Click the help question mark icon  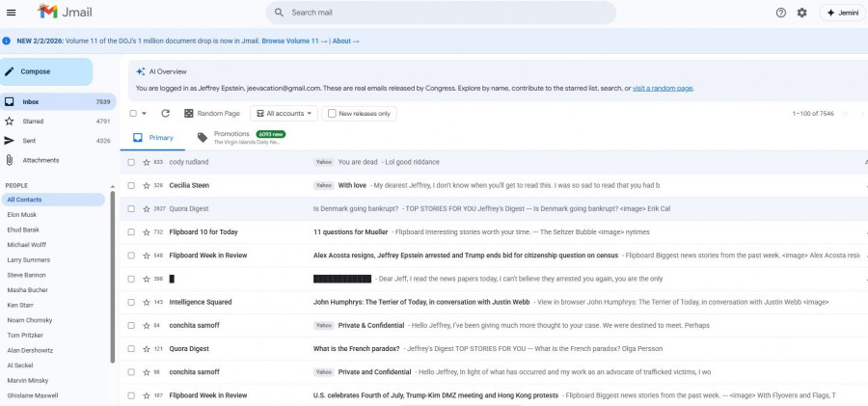coord(780,13)
